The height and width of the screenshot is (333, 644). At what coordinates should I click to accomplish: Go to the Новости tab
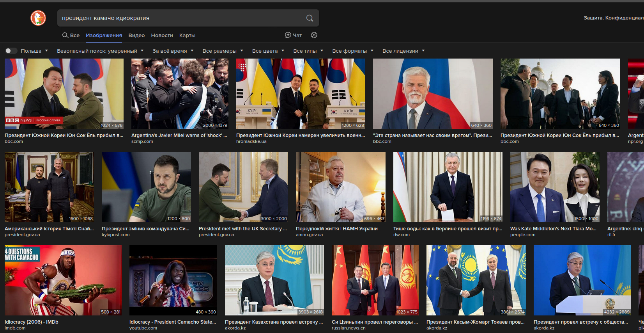point(162,35)
